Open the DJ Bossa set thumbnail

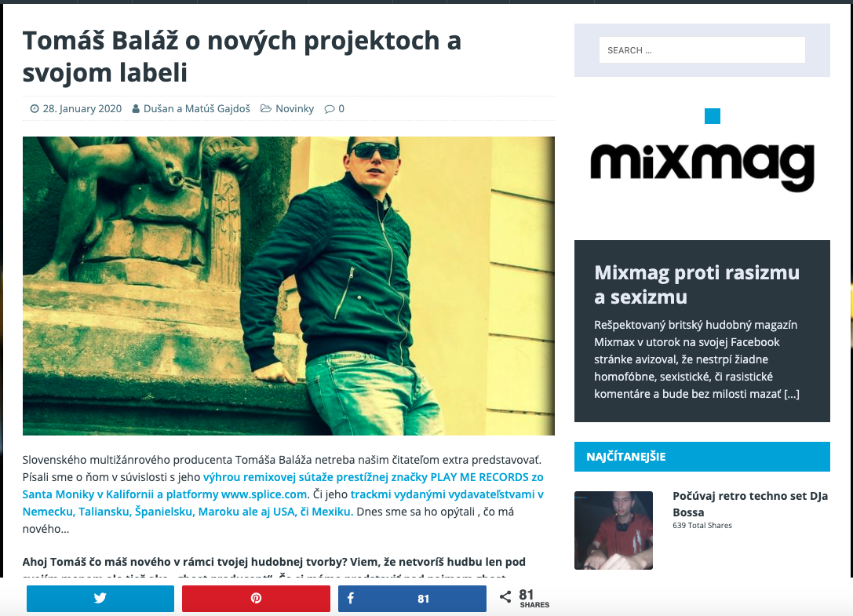[x=614, y=530]
